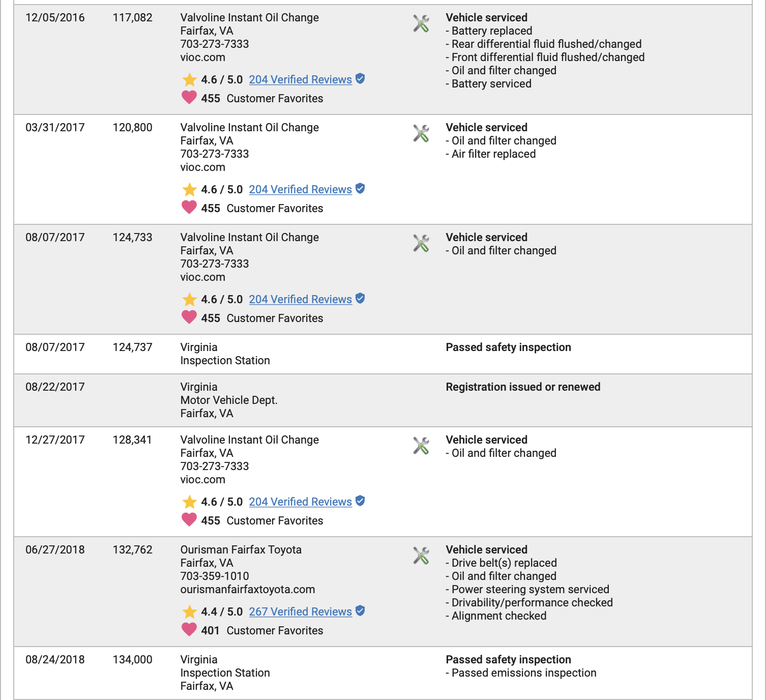The height and width of the screenshot is (700, 766).
Task: Click vioc.com in the 12/05/2016 entry
Action: (202, 57)
